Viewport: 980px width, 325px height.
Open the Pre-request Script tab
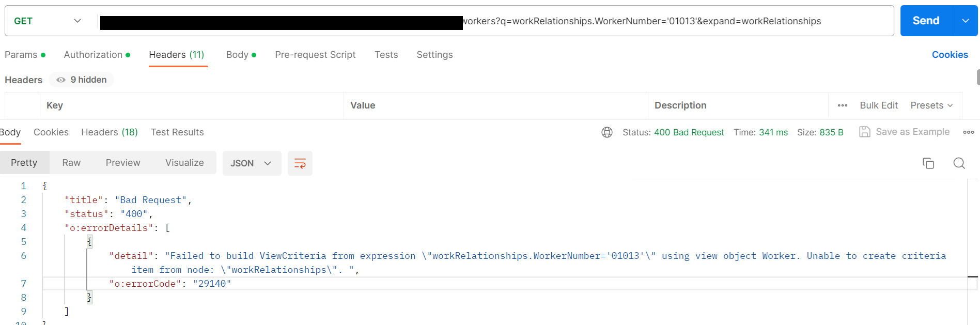[315, 55]
